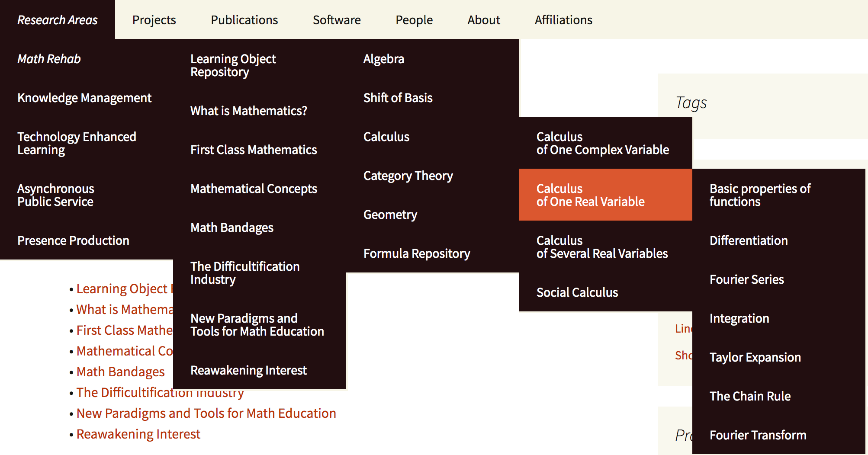Select Fourier Series in the flyout menu
The image size is (868, 455).
[747, 279]
